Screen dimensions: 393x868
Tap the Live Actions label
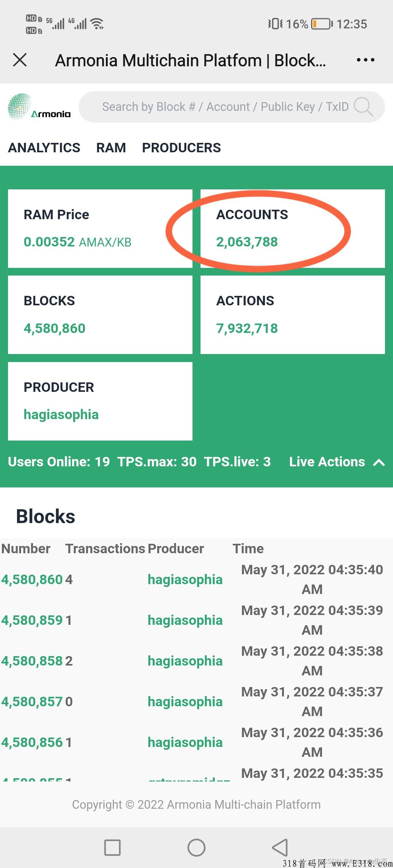pyautogui.click(x=327, y=462)
